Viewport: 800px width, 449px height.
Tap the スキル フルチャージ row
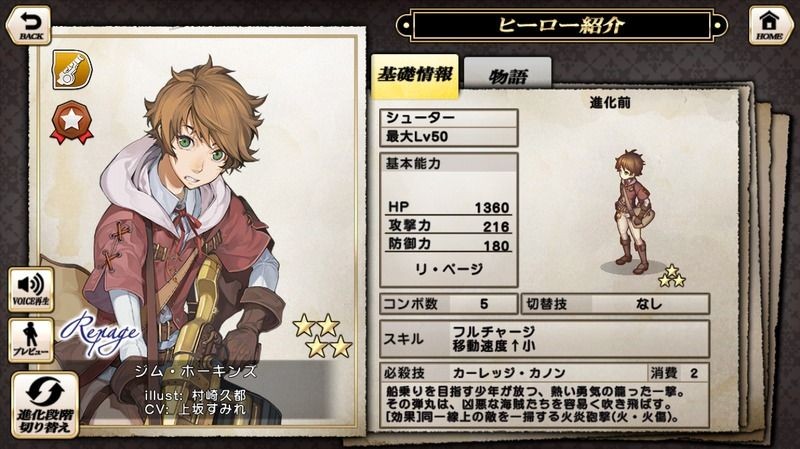pyautogui.click(x=544, y=339)
